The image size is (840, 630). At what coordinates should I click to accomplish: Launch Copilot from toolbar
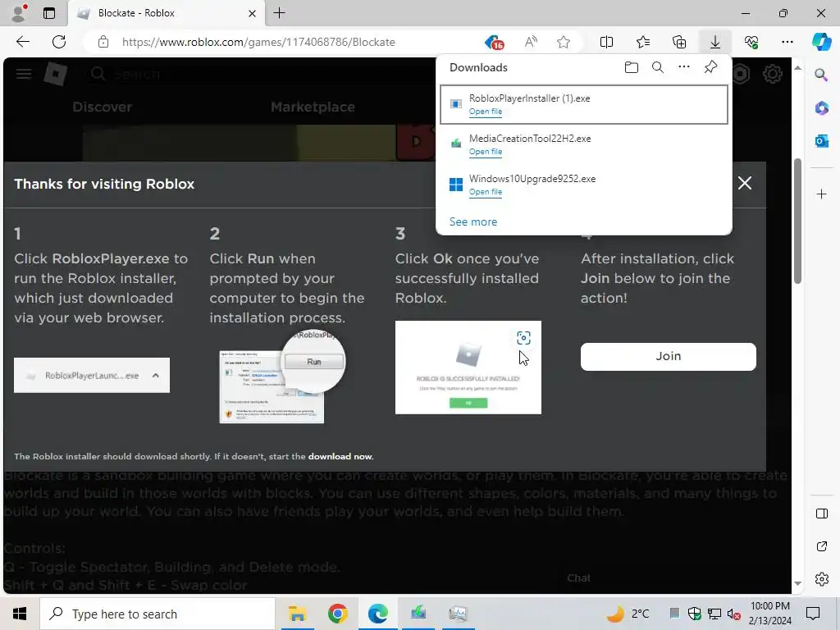821,42
